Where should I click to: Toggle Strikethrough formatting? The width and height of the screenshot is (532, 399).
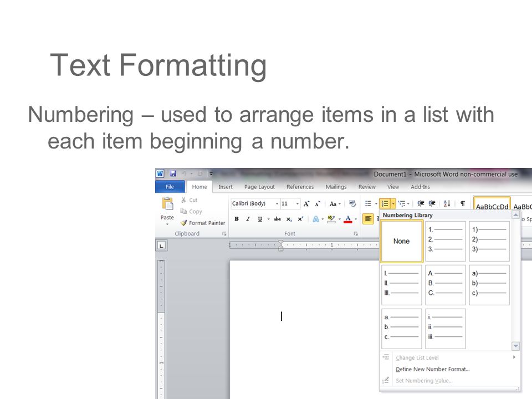click(277, 219)
